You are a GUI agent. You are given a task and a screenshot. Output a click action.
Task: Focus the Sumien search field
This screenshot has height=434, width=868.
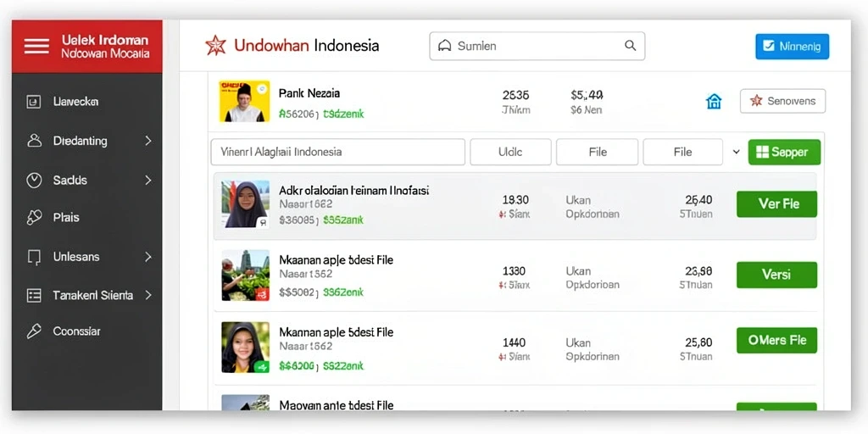(x=537, y=46)
